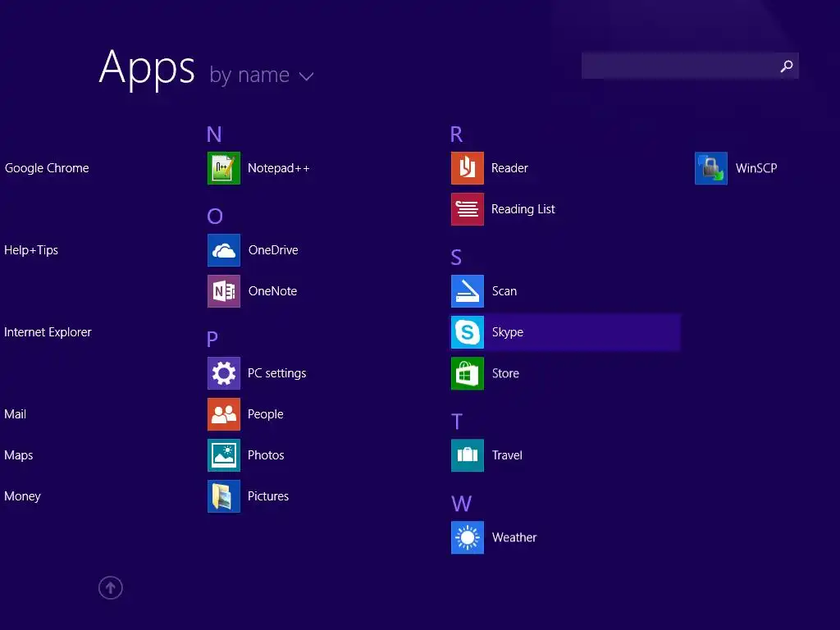Open the 'Help+Tips' entry

pyautogui.click(x=31, y=250)
